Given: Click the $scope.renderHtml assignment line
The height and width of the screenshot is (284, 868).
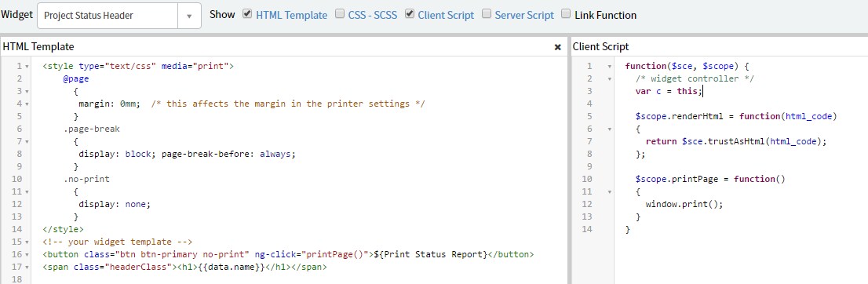Looking at the screenshot, I should 735,116.
